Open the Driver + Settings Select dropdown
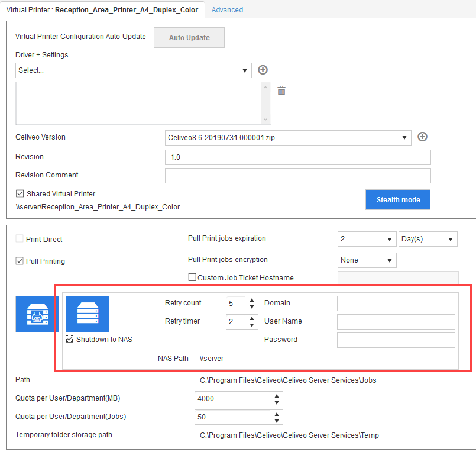The image size is (476, 452). tap(134, 70)
